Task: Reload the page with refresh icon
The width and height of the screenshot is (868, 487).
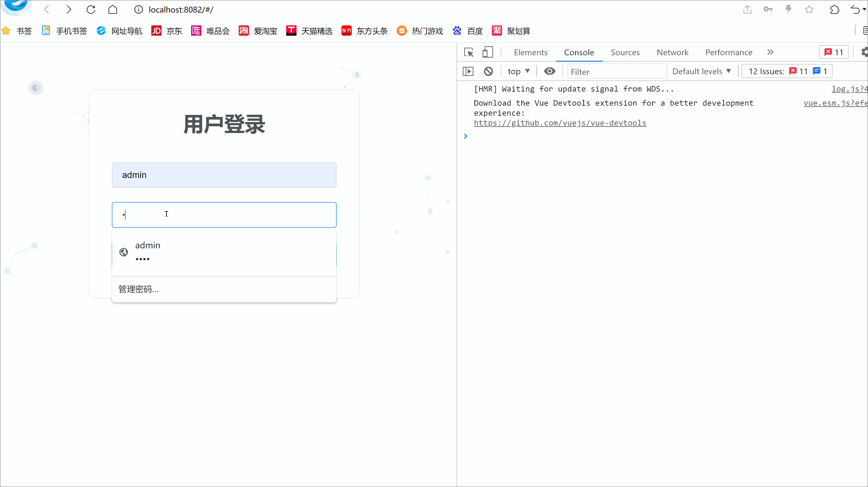Action: (91, 9)
